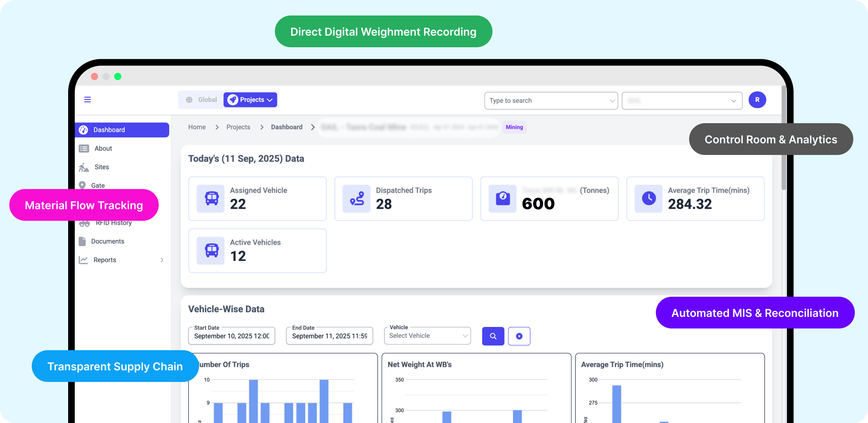Click the green window maximize dot
The width and height of the screenshot is (868, 423).
[118, 77]
